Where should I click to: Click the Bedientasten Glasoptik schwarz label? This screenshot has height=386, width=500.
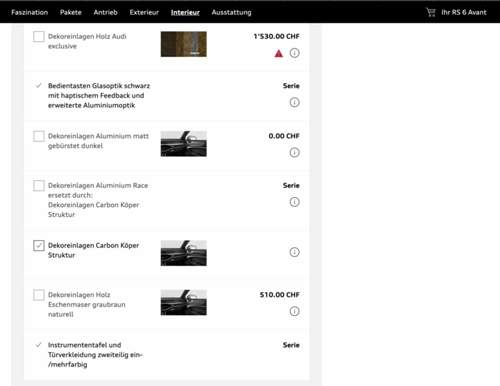tap(99, 96)
